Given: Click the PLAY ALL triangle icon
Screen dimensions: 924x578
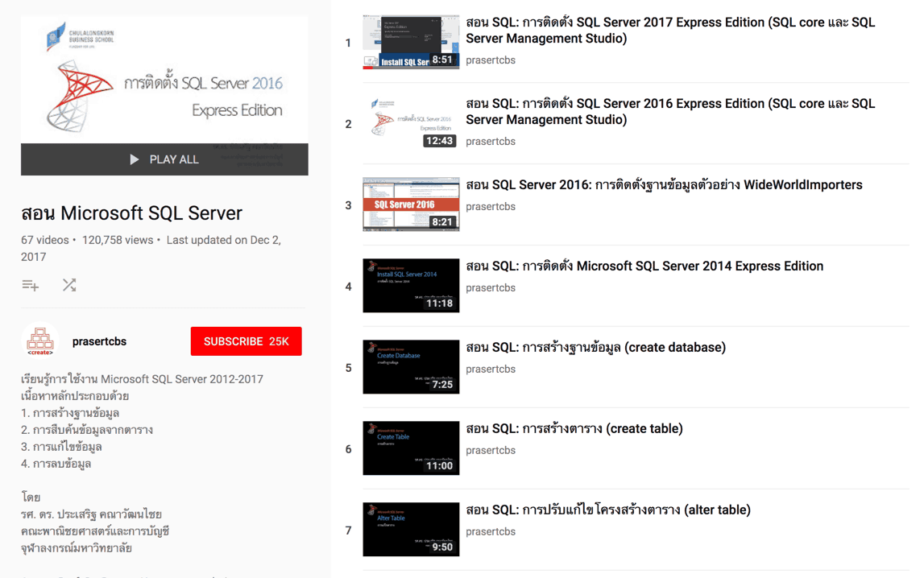Looking at the screenshot, I should [x=135, y=159].
